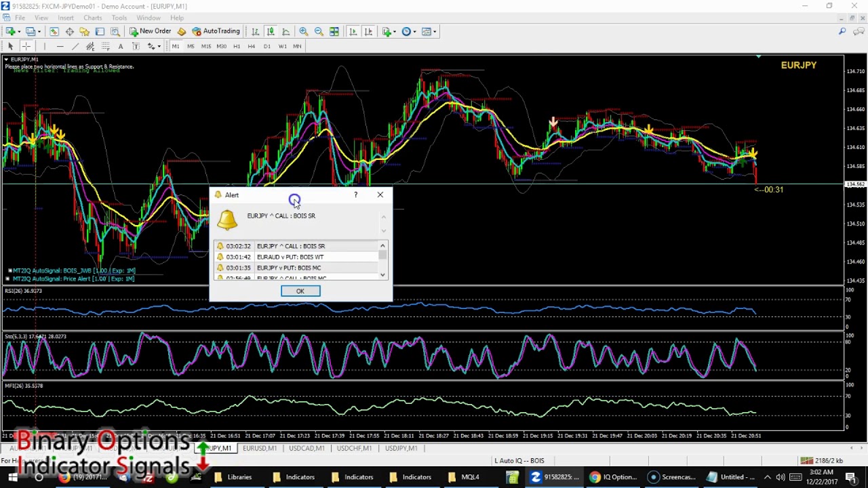Open the MetaEditor book icon
The height and width of the screenshot is (488, 868).
coord(182,31)
